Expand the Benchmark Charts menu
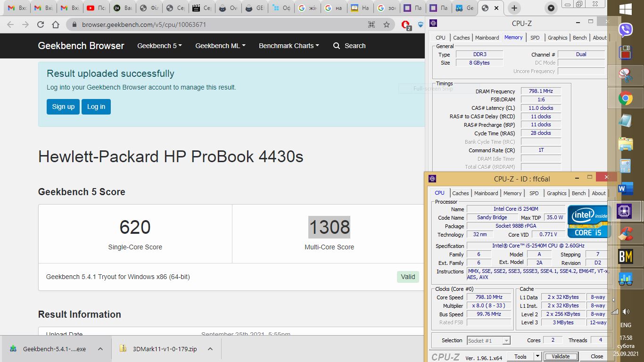644x362 pixels. pyautogui.click(x=289, y=46)
